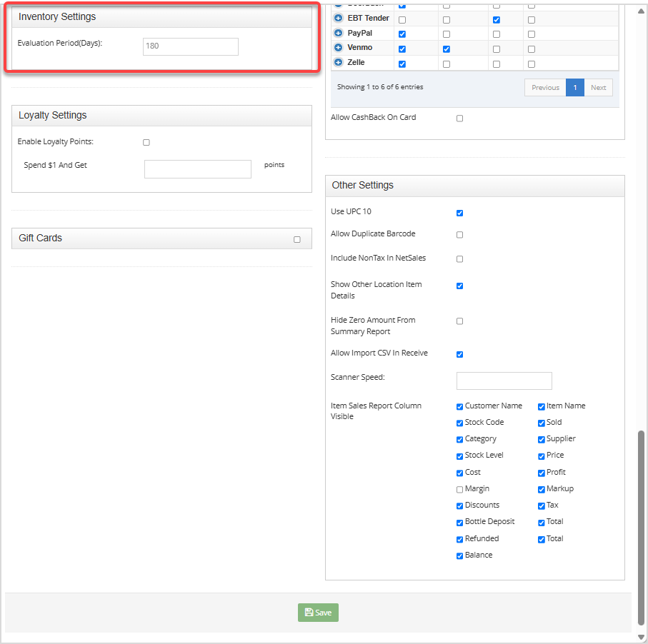Expand topmost tender row's plus icon
Viewport: 648px width, 644px height.
click(338, 4)
